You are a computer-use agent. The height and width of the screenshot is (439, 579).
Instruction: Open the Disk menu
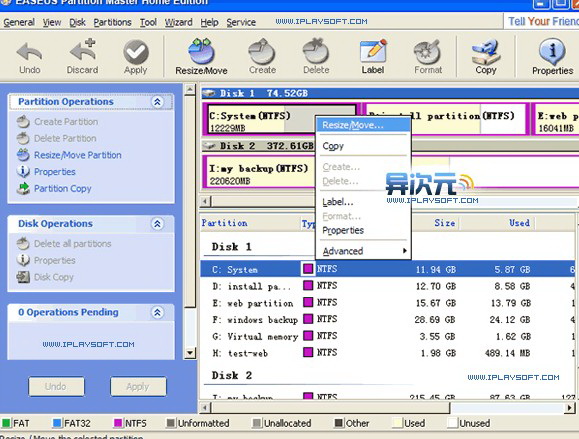(77, 23)
